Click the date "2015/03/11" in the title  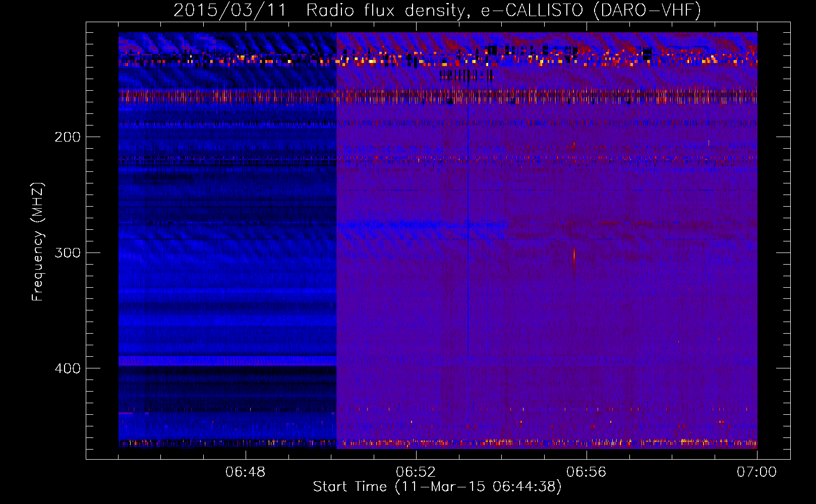click(230, 10)
